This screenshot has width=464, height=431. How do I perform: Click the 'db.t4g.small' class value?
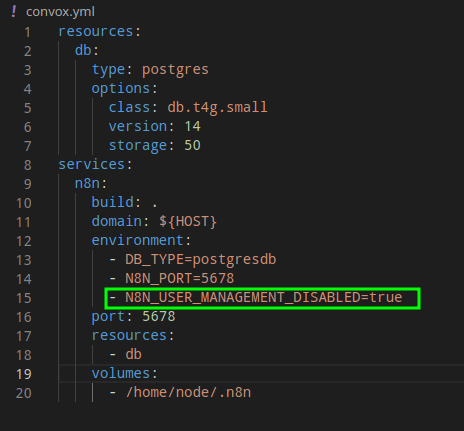tap(217, 107)
